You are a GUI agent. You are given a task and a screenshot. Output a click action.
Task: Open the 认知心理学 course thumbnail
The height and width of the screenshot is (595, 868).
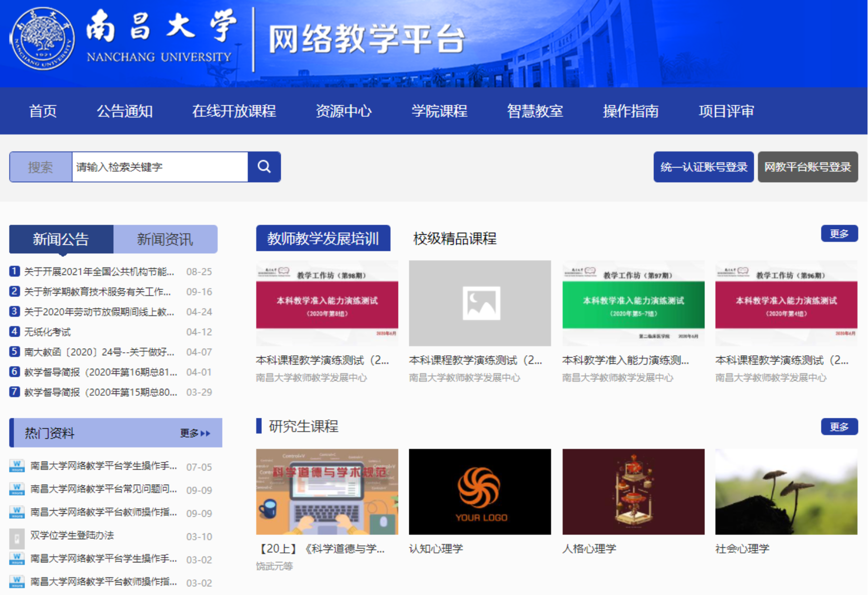(480, 492)
